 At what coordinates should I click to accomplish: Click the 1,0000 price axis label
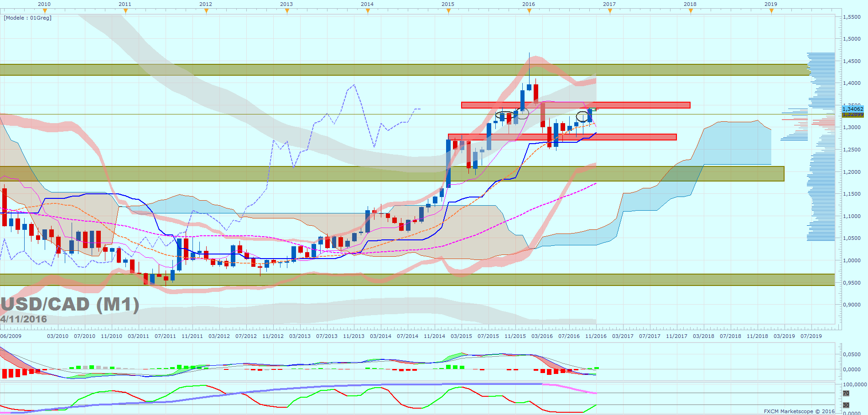[852, 260]
